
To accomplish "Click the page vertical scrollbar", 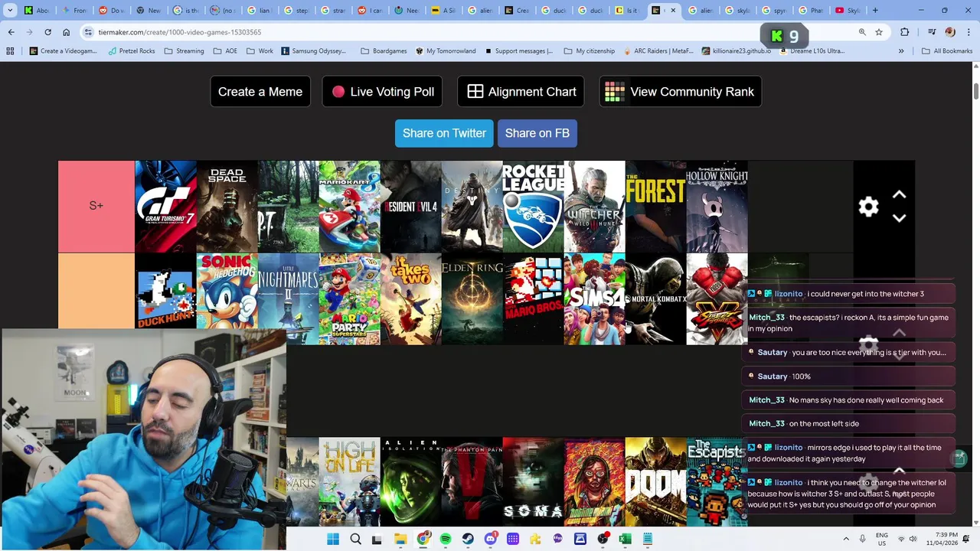I will pos(975,90).
